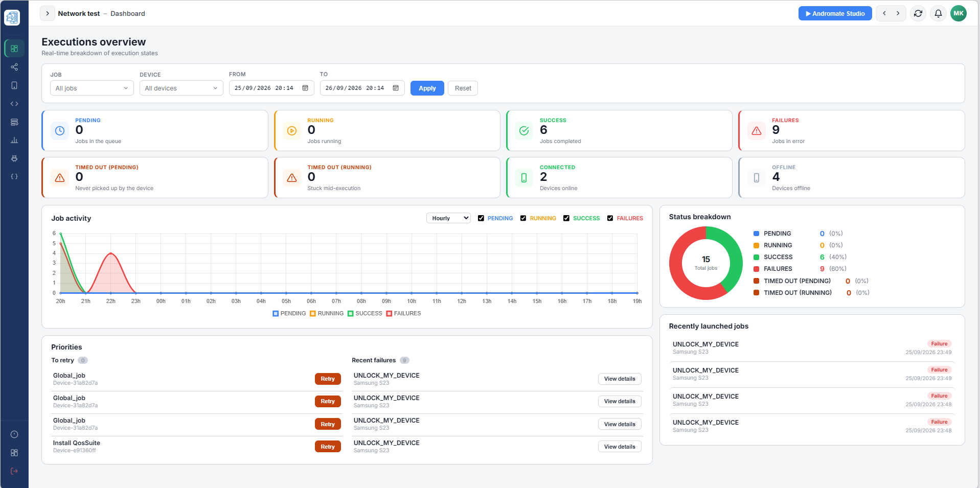Open the bar chart statistics sidebar icon
The image size is (980, 488).
14,140
